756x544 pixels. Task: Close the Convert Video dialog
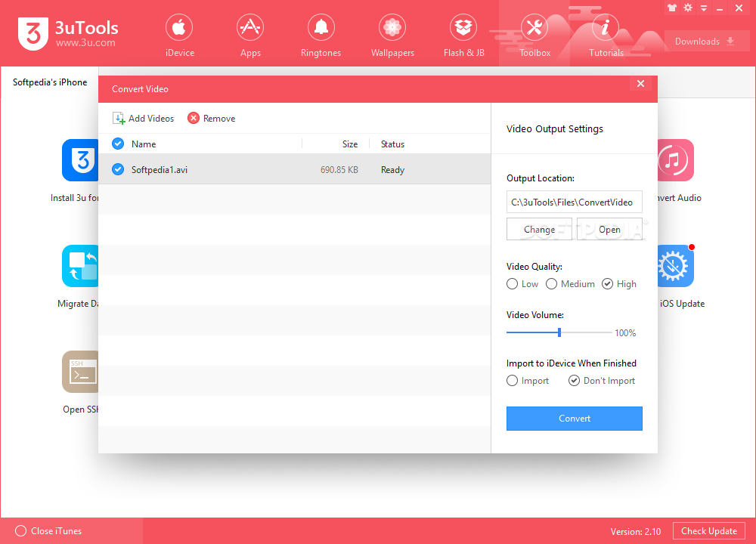point(640,83)
